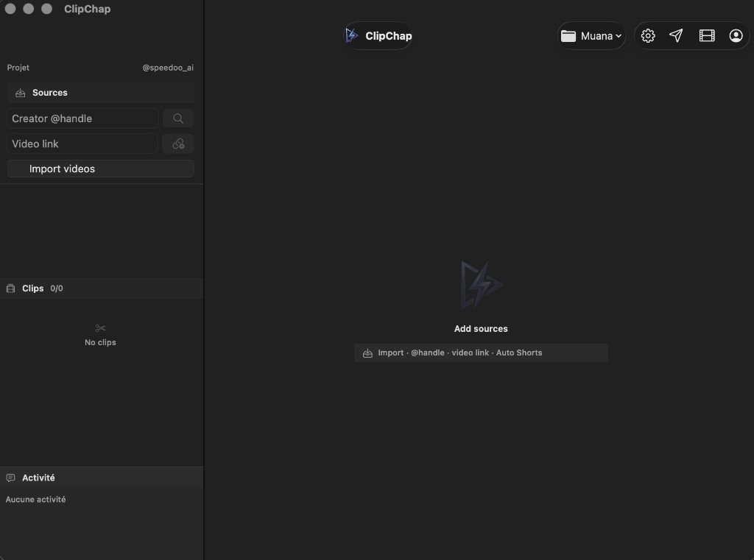The width and height of the screenshot is (754, 560).
Task: Focus the Video link input field
Action: [x=82, y=143]
